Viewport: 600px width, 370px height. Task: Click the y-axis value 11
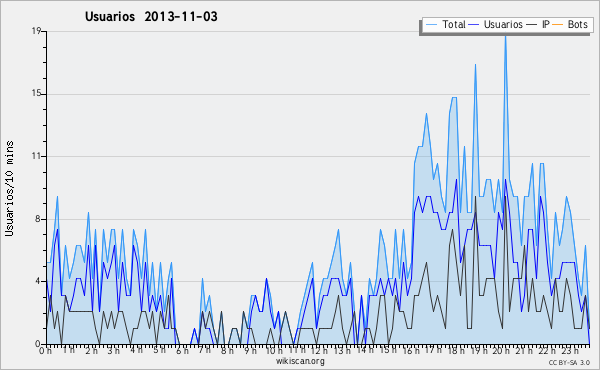coord(36,156)
